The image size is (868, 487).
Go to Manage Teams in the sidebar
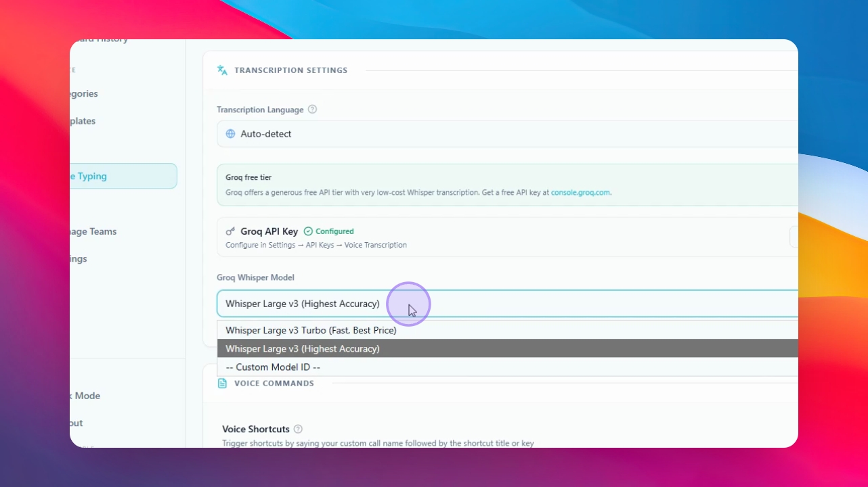coord(93,231)
